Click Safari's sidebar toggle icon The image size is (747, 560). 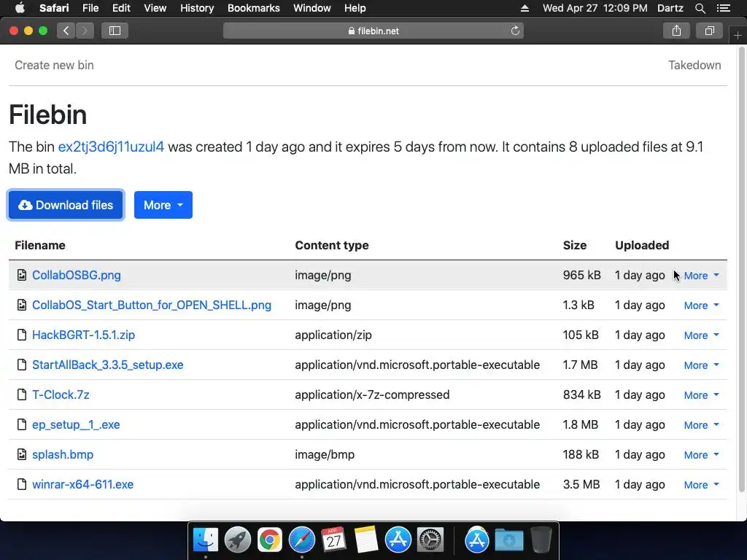pyautogui.click(x=115, y=31)
